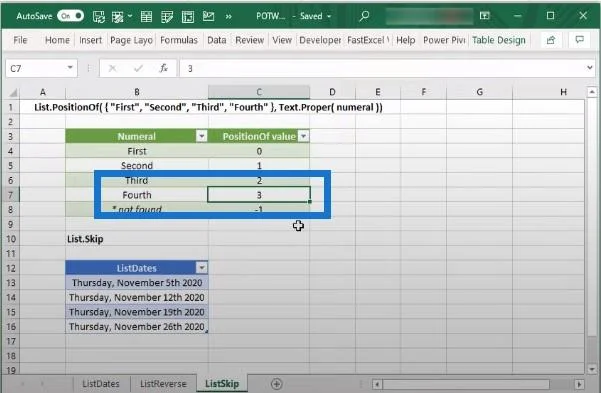
Task: Open the PositionOf value filter dropdown
Action: (x=303, y=136)
